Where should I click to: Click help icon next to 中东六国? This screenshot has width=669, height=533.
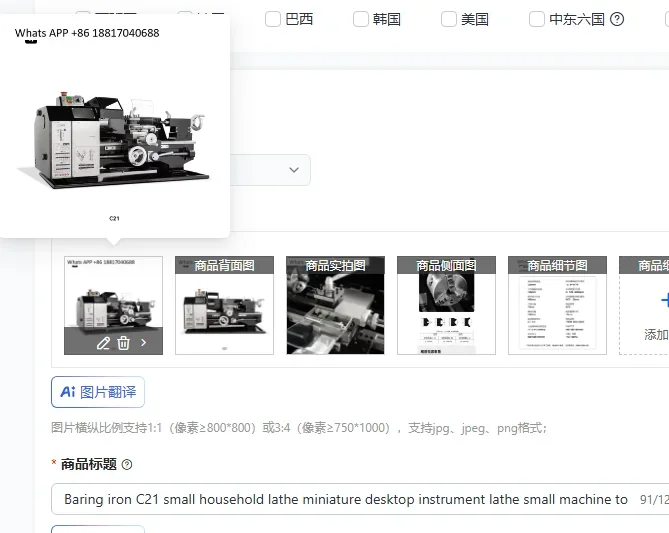(x=617, y=19)
